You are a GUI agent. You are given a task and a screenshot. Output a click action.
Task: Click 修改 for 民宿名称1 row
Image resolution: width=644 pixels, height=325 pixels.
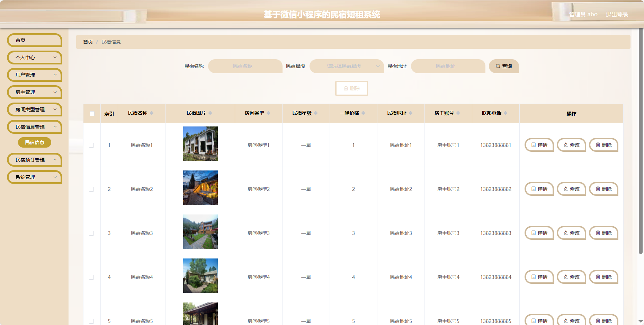pos(572,145)
